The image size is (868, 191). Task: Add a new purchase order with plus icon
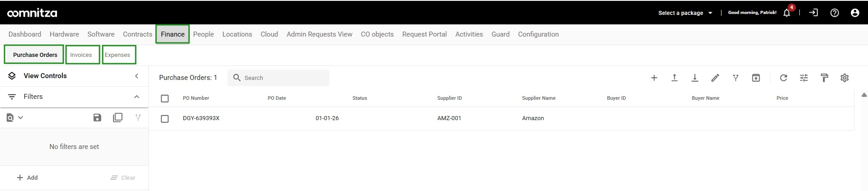tap(654, 78)
